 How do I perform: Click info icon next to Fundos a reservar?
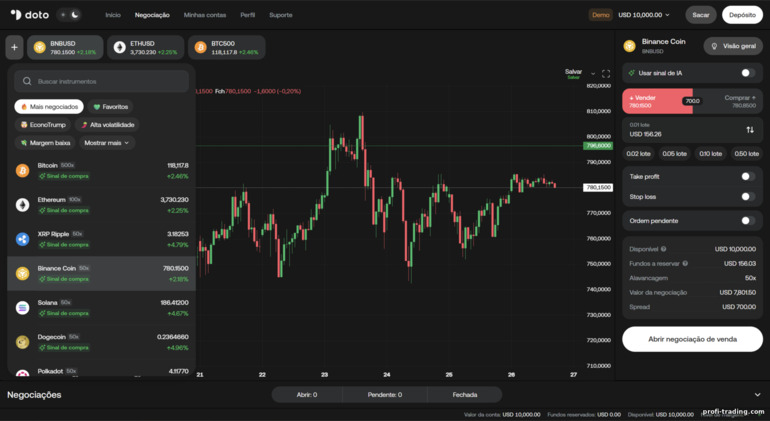(685, 264)
